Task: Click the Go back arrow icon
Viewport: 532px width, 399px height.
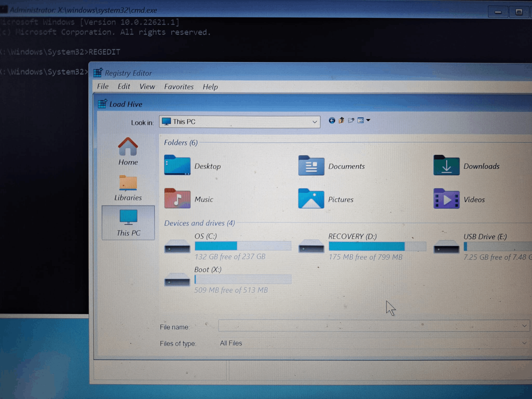Action: pos(332,121)
